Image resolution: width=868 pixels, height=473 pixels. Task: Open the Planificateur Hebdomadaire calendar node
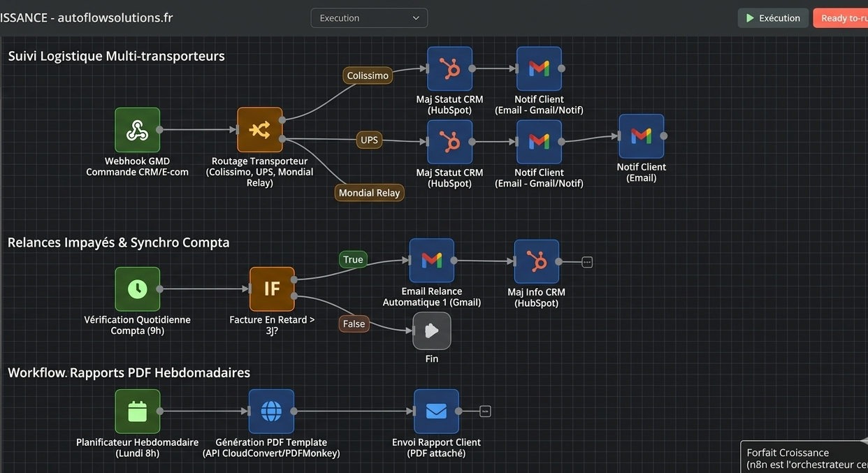coord(138,412)
